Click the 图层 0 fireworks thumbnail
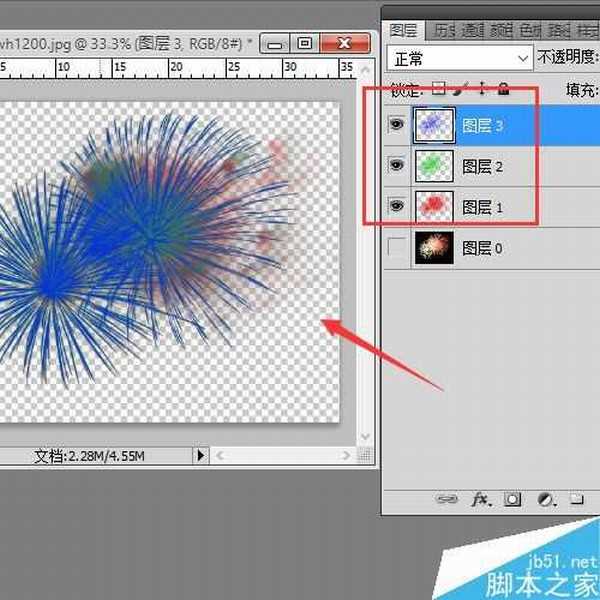600x600 pixels. 434,247
